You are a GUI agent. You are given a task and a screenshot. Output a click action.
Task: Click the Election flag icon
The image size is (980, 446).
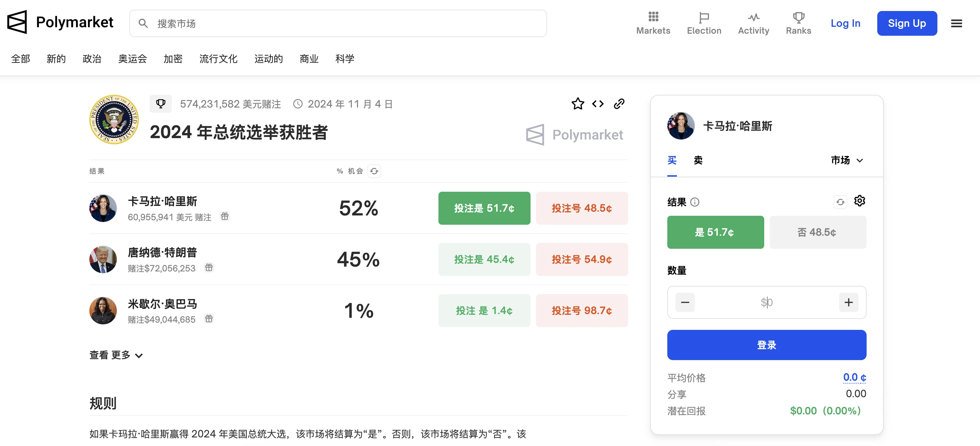pyautogui.click(x=704, y=17)
